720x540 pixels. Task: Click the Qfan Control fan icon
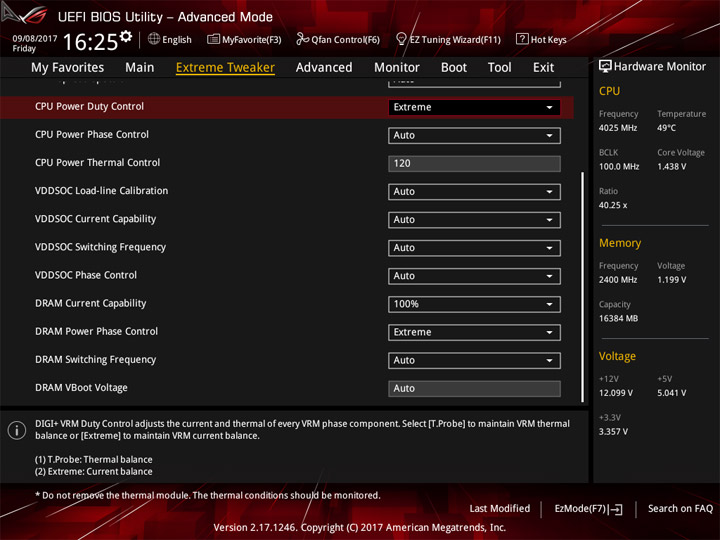(302, 39)
